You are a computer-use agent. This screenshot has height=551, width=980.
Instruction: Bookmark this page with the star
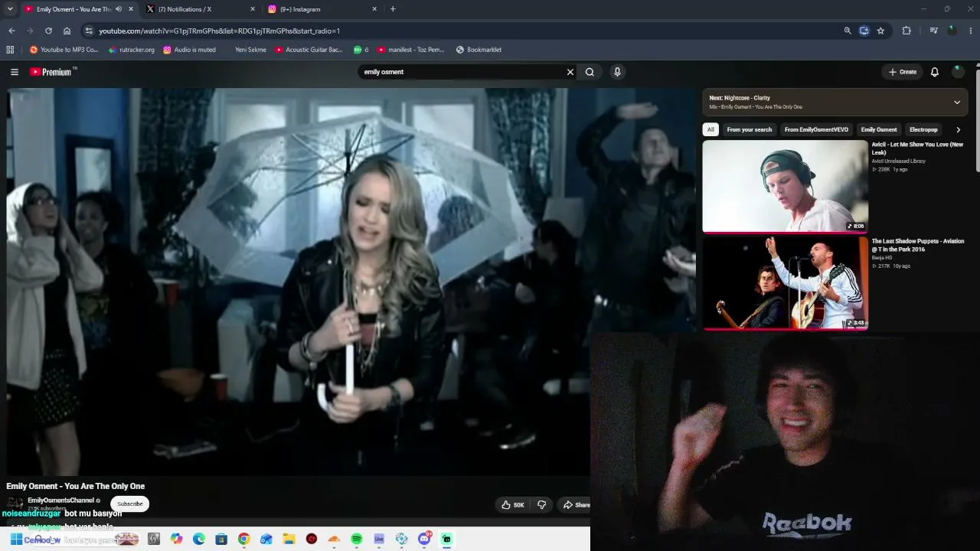pyautogui.click(x=880, y=31)
